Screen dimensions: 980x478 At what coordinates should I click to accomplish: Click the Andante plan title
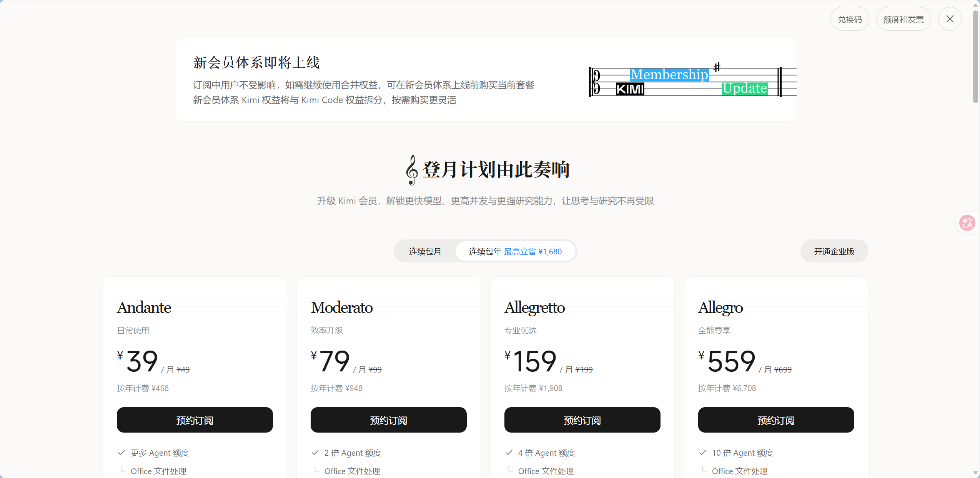144,308
